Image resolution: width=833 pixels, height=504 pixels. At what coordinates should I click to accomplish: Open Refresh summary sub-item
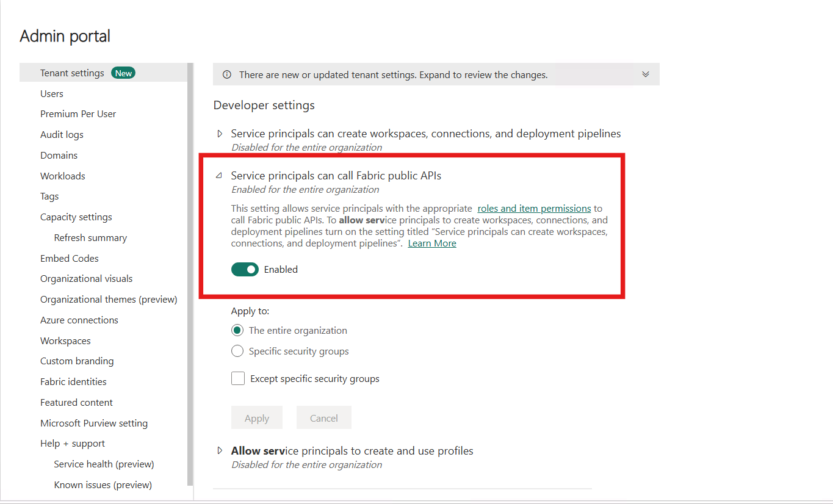pos(90,238)
